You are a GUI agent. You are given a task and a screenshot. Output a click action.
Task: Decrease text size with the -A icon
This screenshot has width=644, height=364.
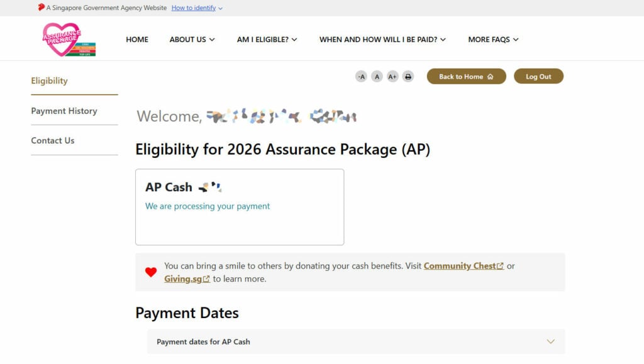362,76
